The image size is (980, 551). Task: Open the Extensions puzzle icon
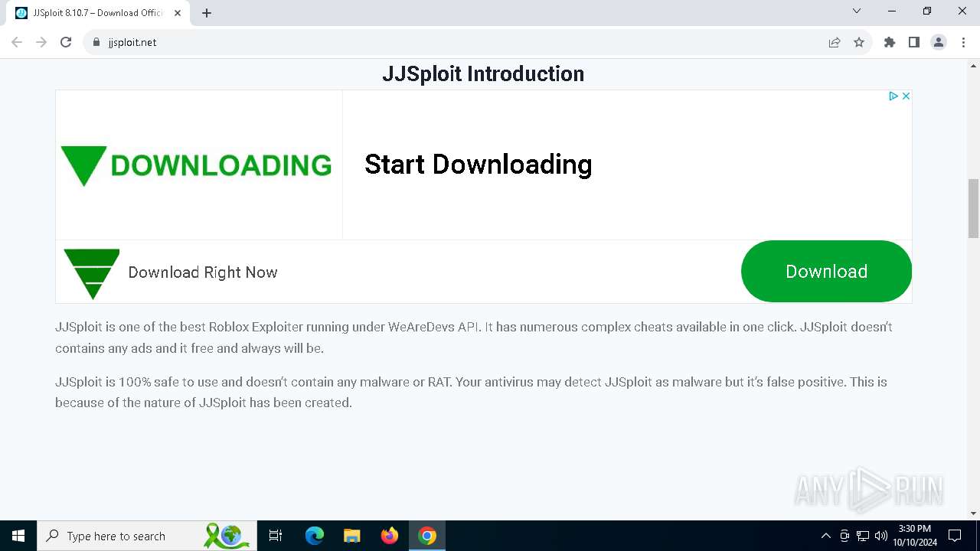tap(890, 42)
